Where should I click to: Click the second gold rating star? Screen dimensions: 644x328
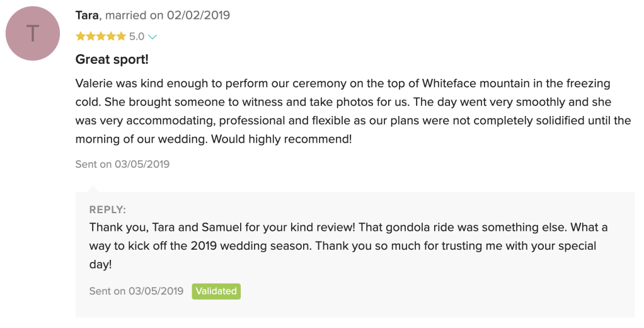click(x=91, y=37)
